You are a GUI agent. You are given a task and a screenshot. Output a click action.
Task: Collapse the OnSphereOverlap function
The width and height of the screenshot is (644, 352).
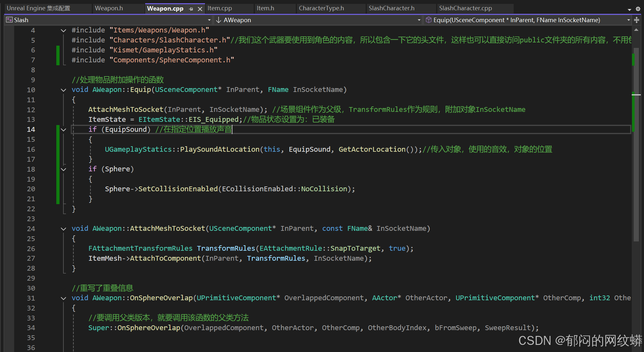63,298
